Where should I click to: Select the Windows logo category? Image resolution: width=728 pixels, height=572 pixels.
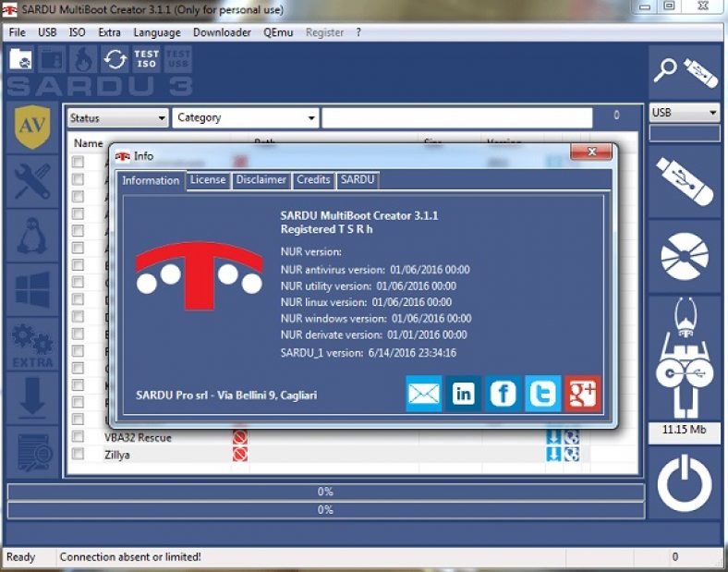coord(32,290)
